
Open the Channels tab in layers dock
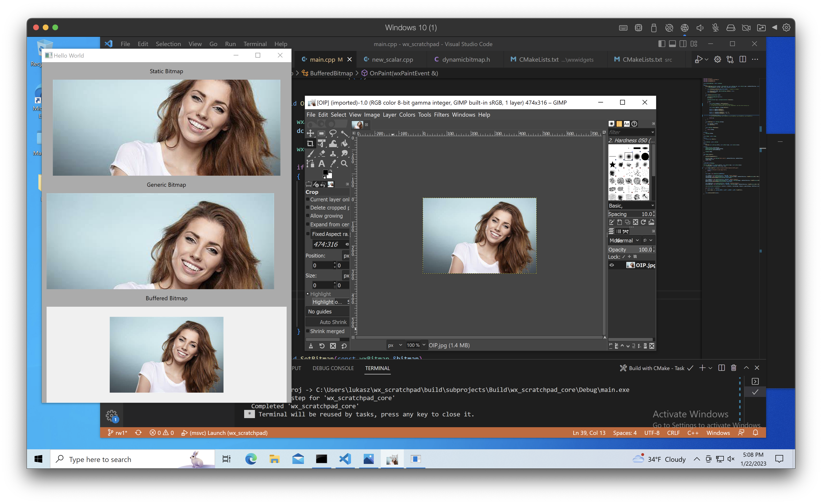coord(618,232)
